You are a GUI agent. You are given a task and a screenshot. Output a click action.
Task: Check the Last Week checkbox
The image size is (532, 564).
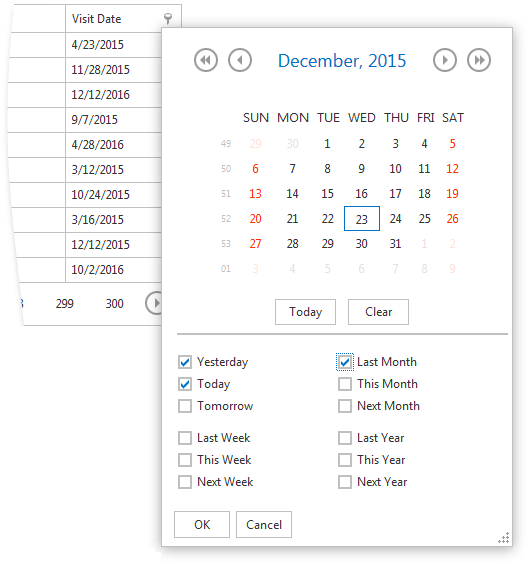[x=185, y=438]
